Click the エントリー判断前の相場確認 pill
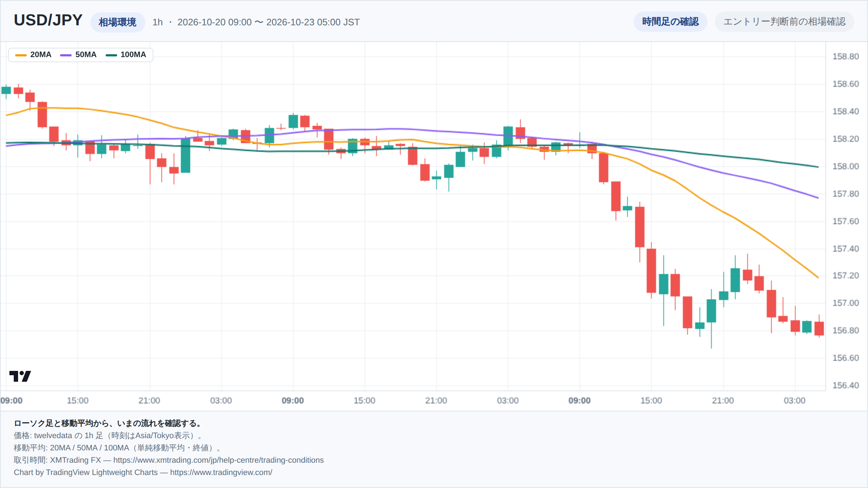This screenshot has width=868, height=488. pos(784,22)
